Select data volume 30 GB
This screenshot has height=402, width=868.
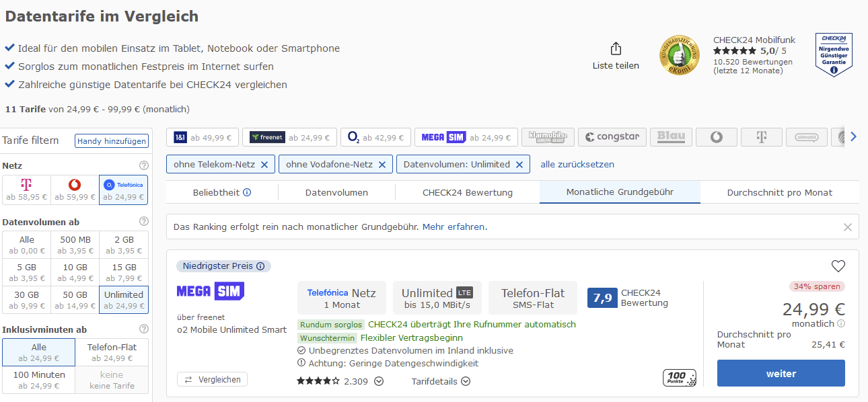[26, 300]
